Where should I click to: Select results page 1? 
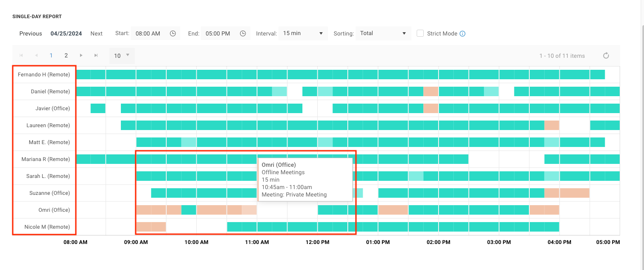coord(51,55)
